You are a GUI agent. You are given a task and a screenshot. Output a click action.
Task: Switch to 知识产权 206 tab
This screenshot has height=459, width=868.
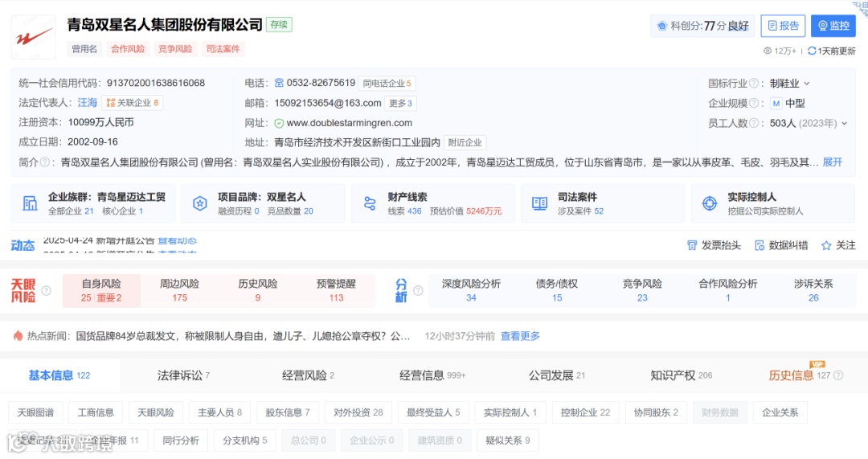click(681, 375)
